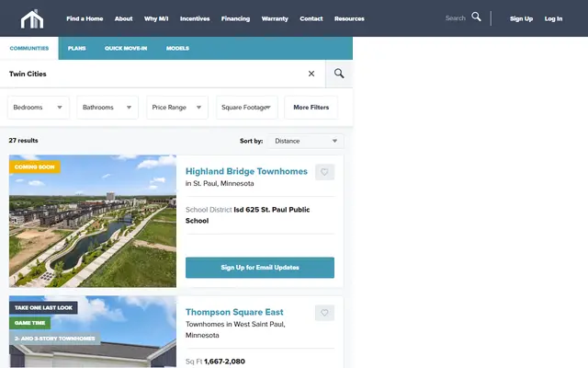588x368 pixels.
Task: Favorite Highland Bridge Townhomes with heart icon
Action: (x=324, y=172)
